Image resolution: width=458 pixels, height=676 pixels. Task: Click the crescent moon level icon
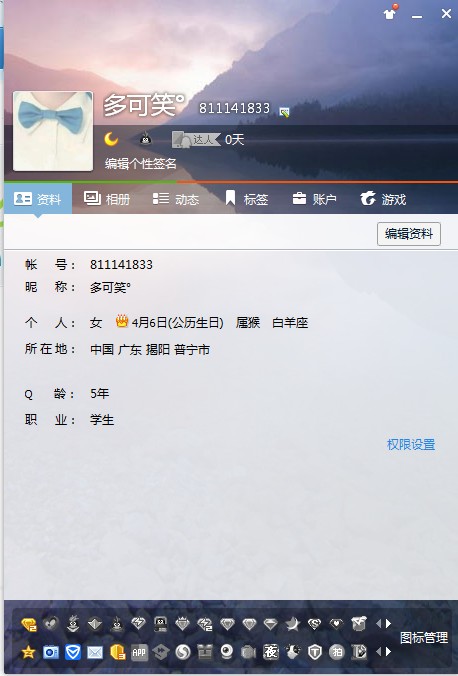(x=111, y=139)
